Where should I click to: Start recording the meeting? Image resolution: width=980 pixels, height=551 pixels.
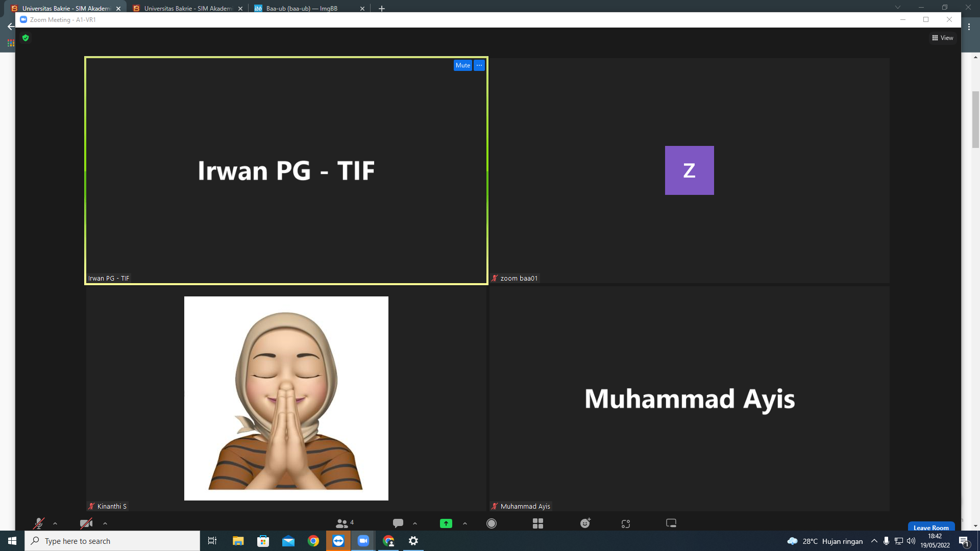coord(492,523)
